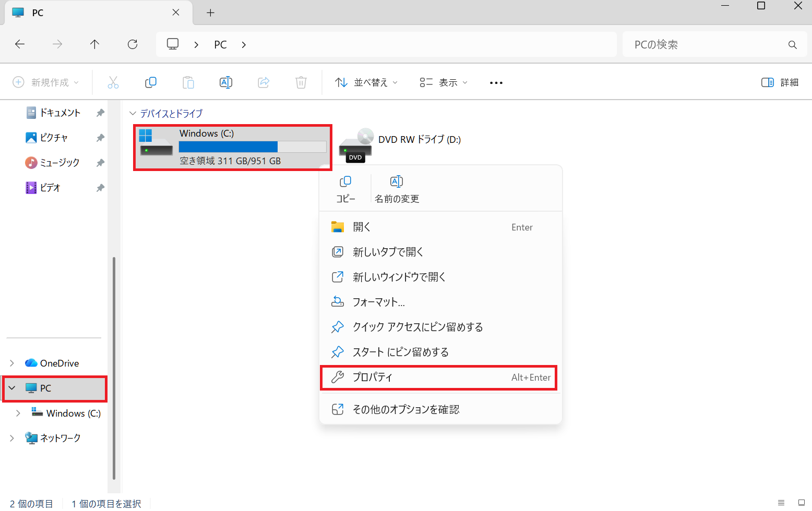Image resolution: width=812 pixels, height=511 pixels.
Task: Choose フォーマット... in the context menu
Action: [x=379, y=302]
